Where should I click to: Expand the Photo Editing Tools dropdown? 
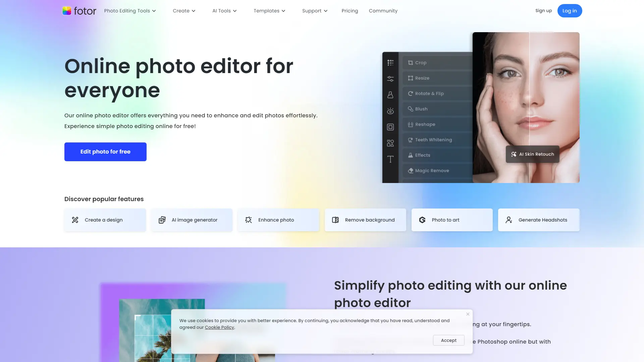pyautogui.click(x=129, y=11)
